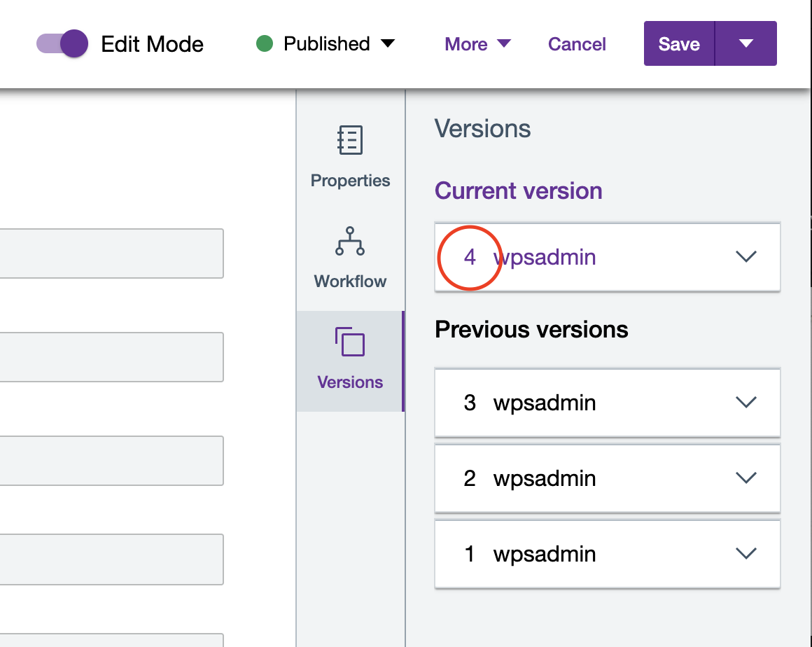Click the green Published status dot
This screenshot has height=647, width=812.
click(x=265, y=44)
